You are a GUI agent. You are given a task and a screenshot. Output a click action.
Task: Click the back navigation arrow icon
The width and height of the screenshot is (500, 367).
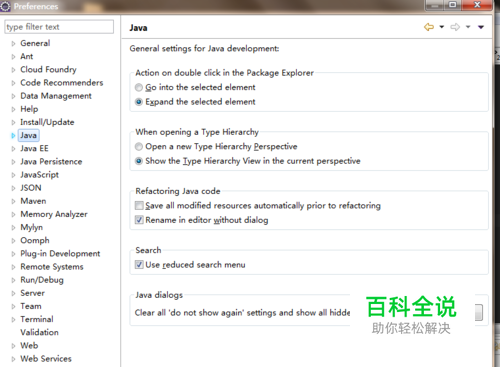429,27
